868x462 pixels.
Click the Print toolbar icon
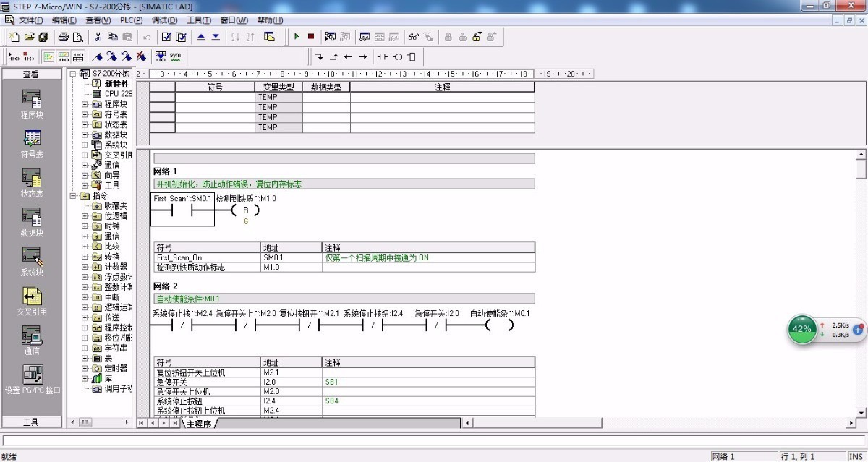(x=63, y=37)
